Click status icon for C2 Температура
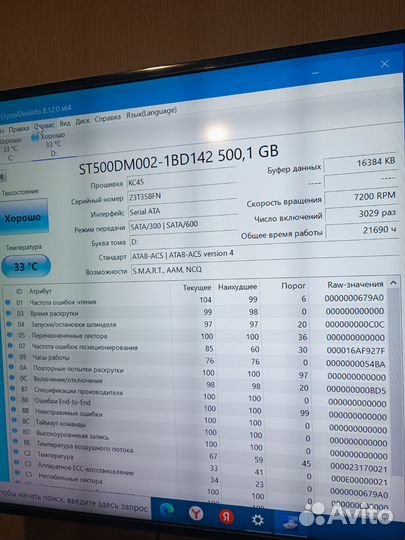Image resolution: width=405 pixels, height=540 pixels. [x=17, y=452]
